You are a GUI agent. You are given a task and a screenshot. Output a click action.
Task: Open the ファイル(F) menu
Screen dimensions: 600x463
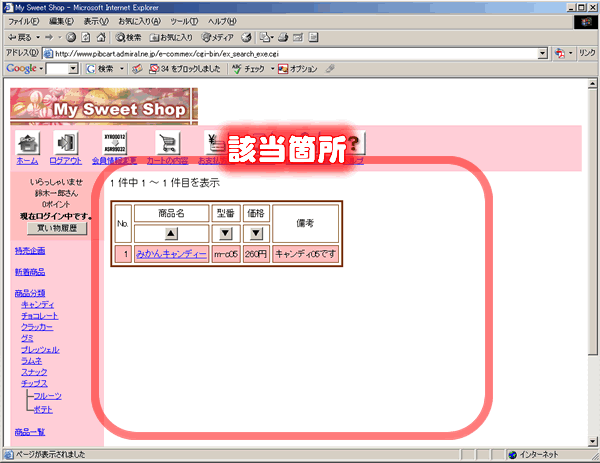tap(23, 21)
